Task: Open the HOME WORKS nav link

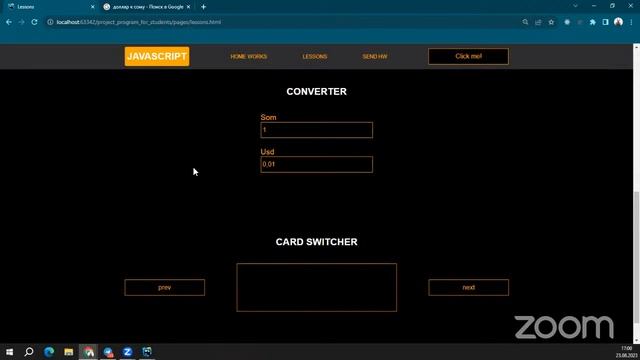Action: tap(249, 56)
